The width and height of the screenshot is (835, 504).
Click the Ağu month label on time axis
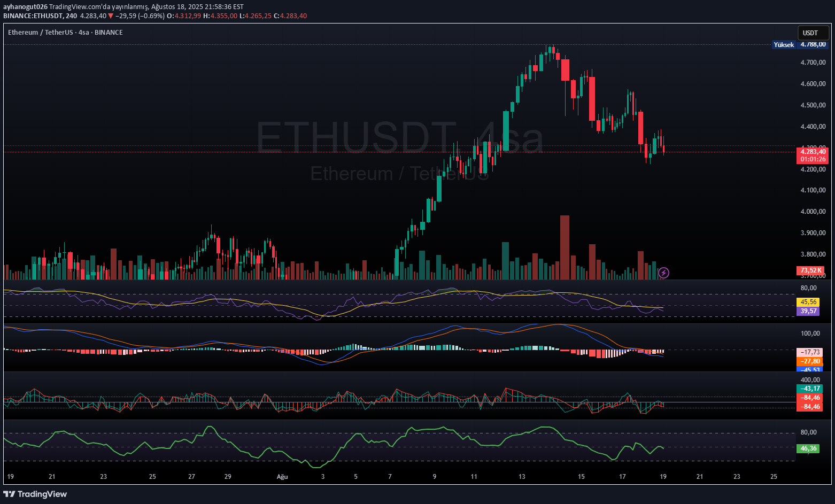(282, 477)
